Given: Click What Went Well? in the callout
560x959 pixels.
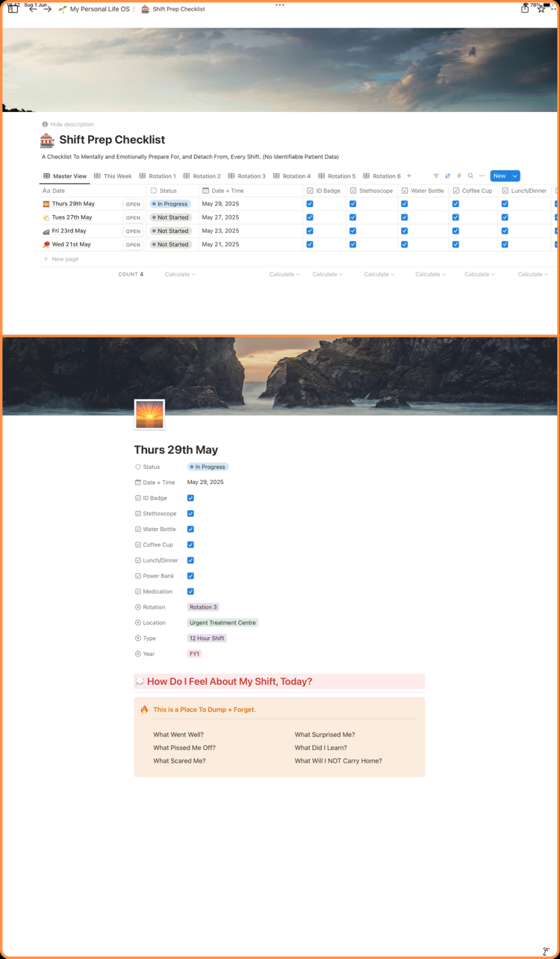Looking at the screenshot, I should (178, 734).
